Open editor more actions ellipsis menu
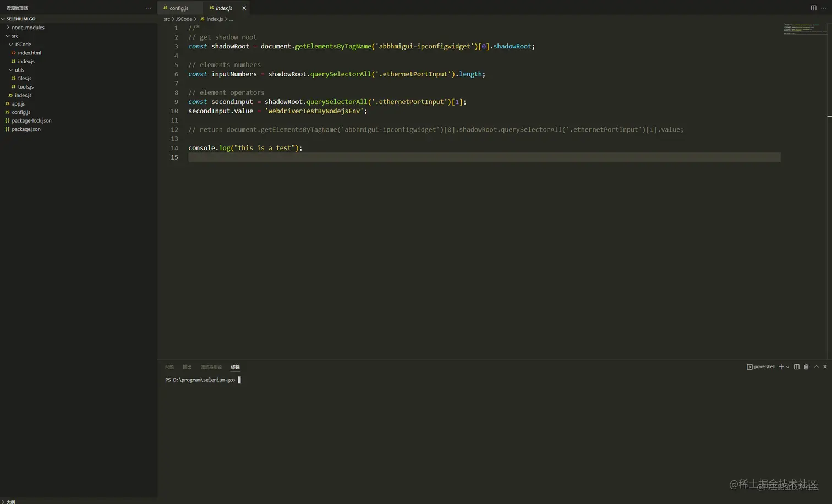This screenshot has height=504, width=832. click(x=824, y=8)
